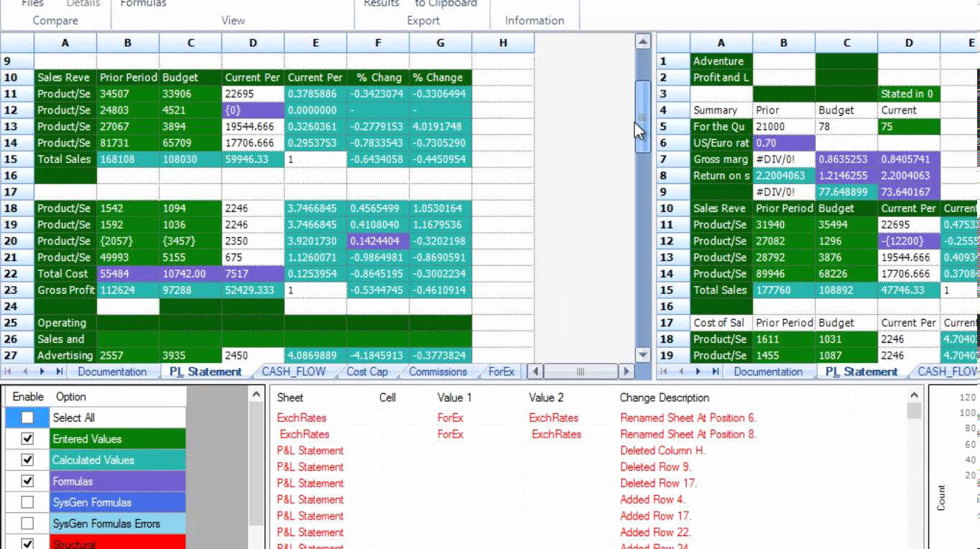Click the 'Stated in 0' cell in right pane
980x549 pixels.
909,93
